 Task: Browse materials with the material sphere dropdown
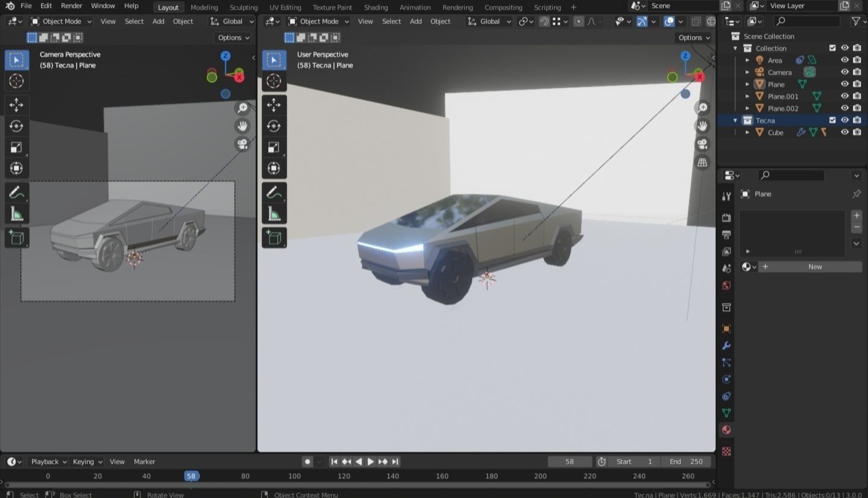click(749, 267)
